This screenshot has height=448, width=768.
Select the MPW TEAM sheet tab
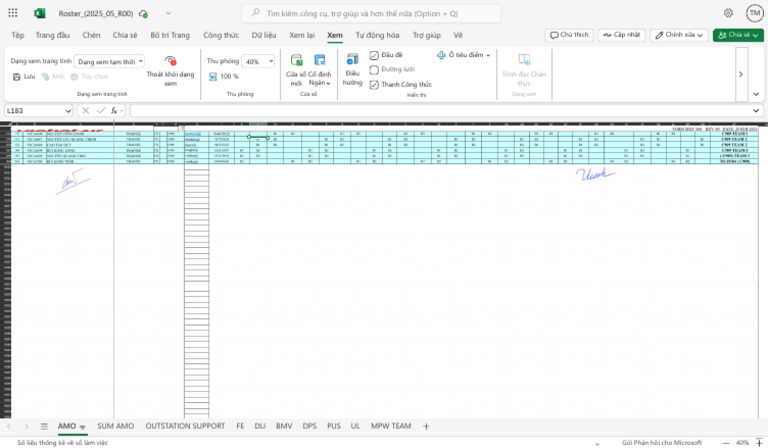tap(391, 426)
